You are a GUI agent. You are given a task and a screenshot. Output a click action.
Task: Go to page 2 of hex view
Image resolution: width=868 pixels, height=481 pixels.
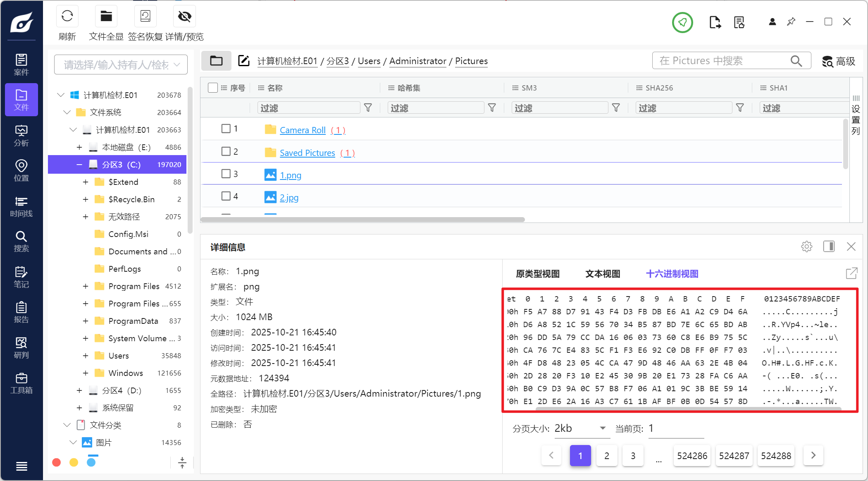(606, 456)
